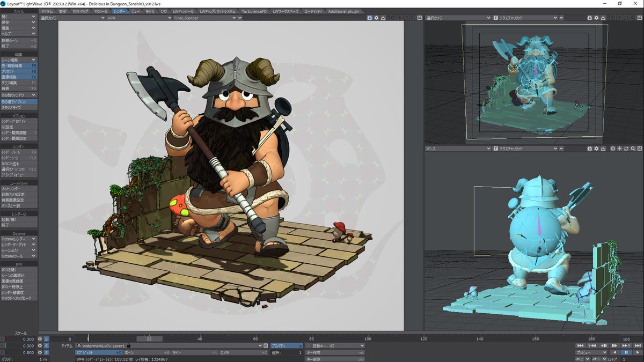Jump to first frame button
Viewport: 644px width, 362px height.
[x=581, y=346]
